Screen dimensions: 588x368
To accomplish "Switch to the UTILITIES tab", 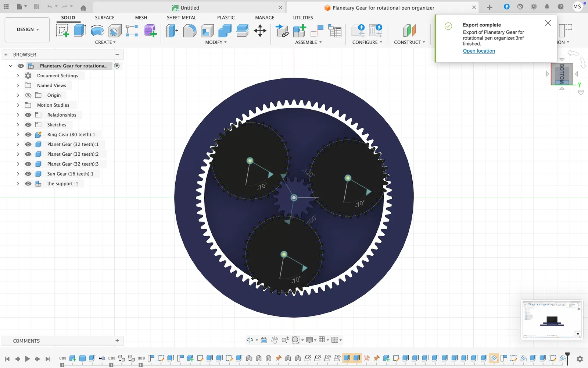I will tap(303, 18).
